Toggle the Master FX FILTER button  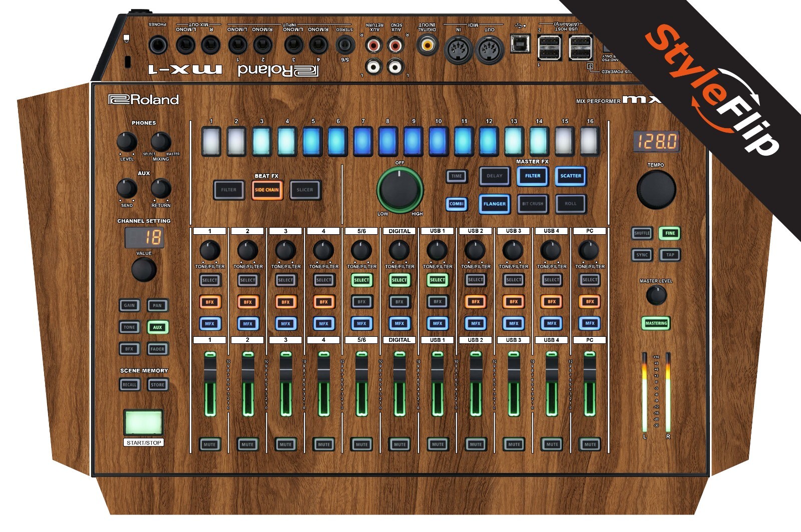click(533, 176)
